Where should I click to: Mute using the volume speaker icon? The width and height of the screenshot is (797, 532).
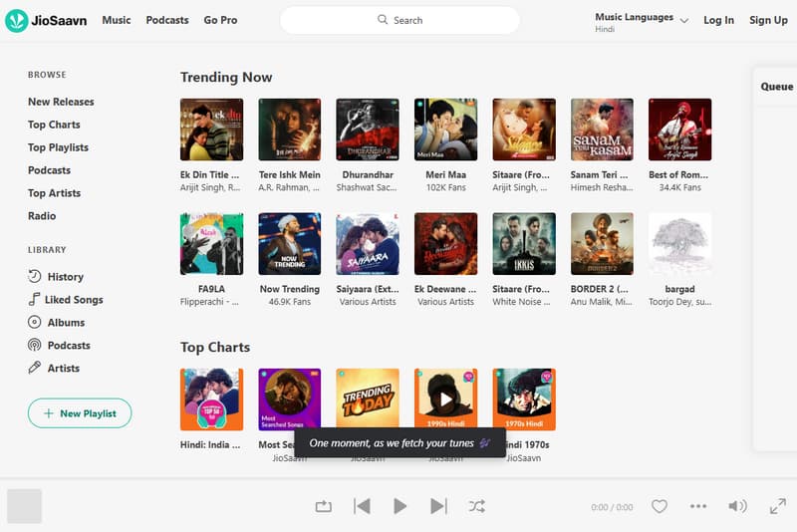[737, 506]
